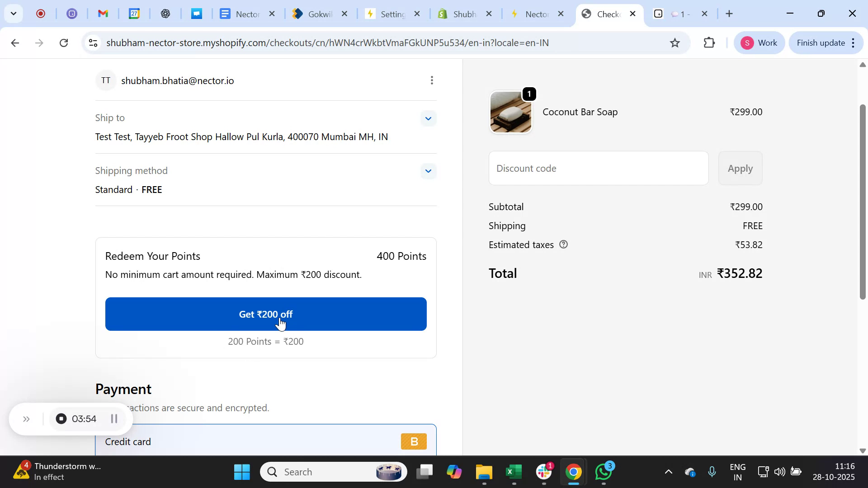Click inside the Discount code field
Image resolution: width=868 pixels, height=488 pixels.
pos(598,168)
